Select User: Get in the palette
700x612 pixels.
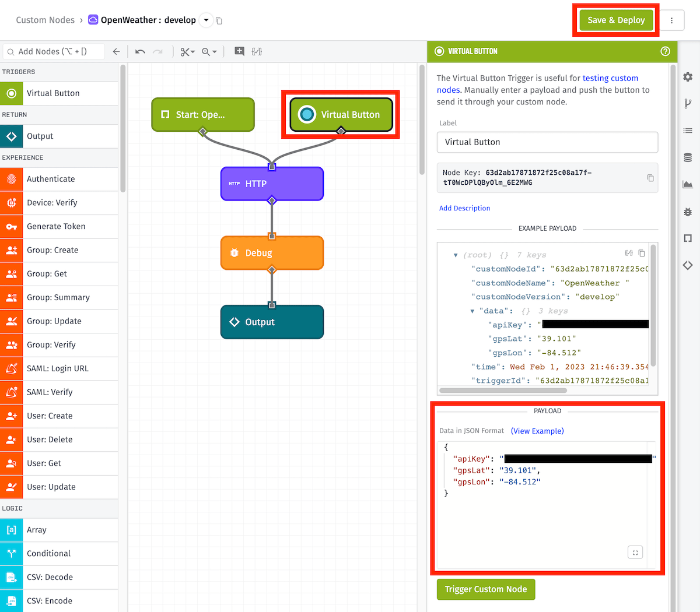point(59,463)
